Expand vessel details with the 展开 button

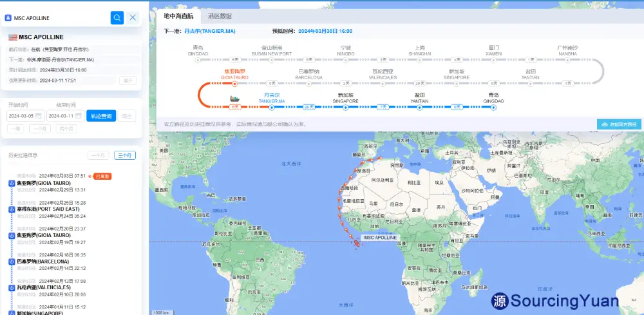[128, 81]
